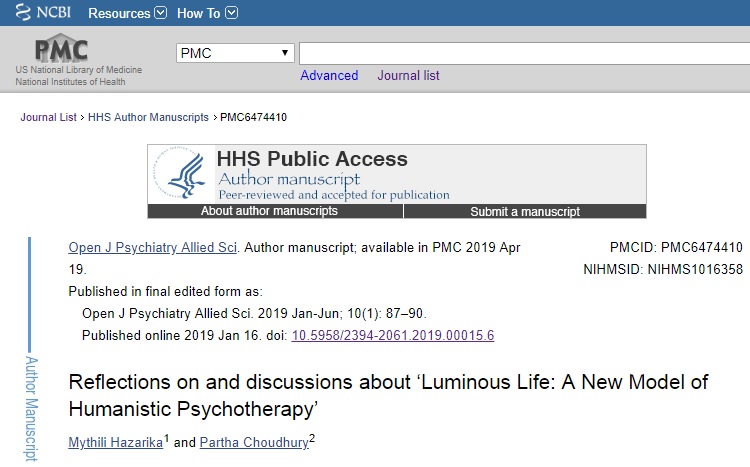Open the PMC database selector
This screenshot has width=750, height=467.
[x=235, y=53]
